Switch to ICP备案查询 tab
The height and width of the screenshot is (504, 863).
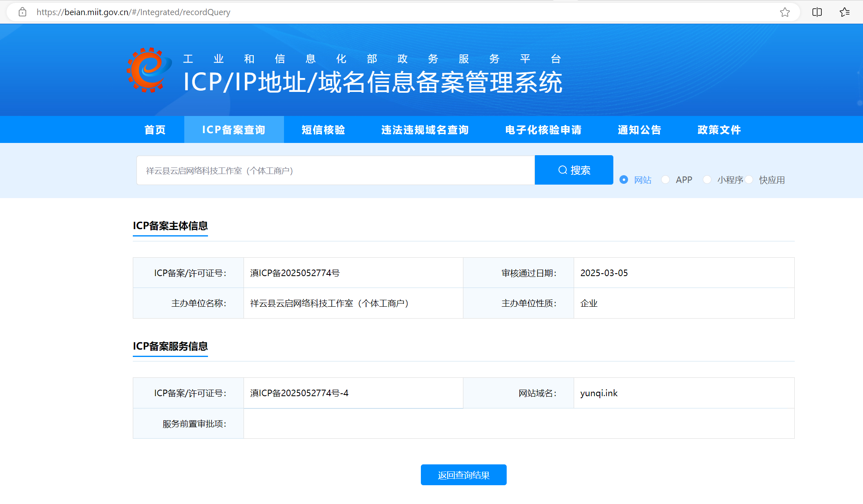234,130
